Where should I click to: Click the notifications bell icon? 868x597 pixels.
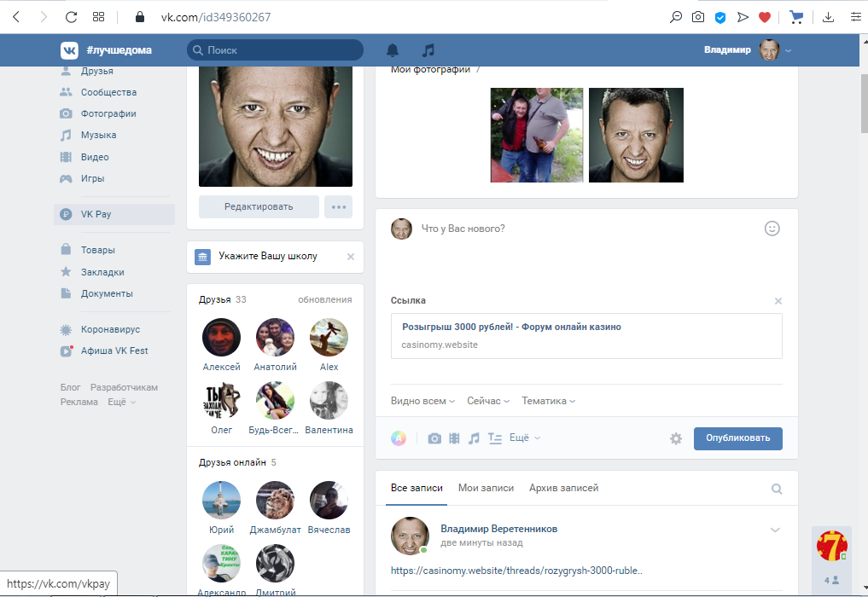tap(393, 50)
